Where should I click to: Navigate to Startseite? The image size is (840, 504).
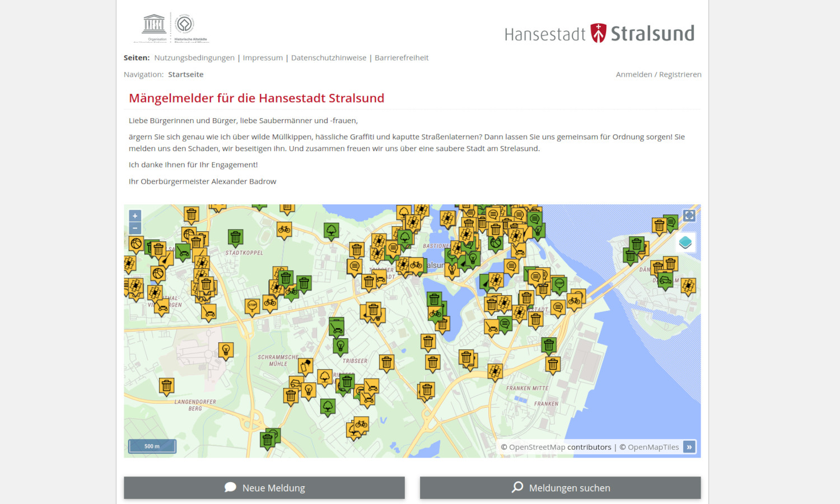point(186,74)
